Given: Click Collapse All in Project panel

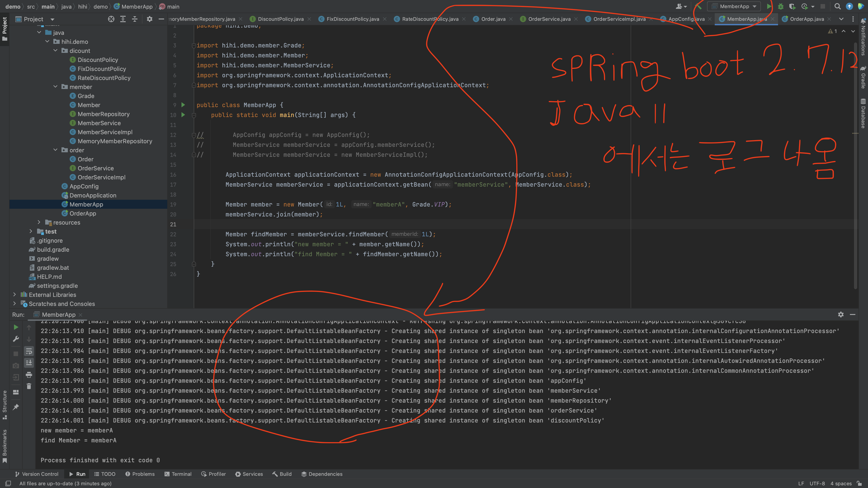Looking at the screenshot, I should [x=135, y=19].
